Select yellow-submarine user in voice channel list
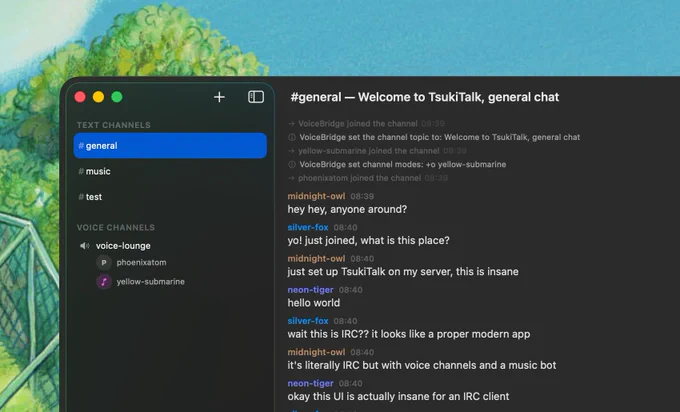Image resolution: width=680 pixels, height=412 pixels. 150,282
